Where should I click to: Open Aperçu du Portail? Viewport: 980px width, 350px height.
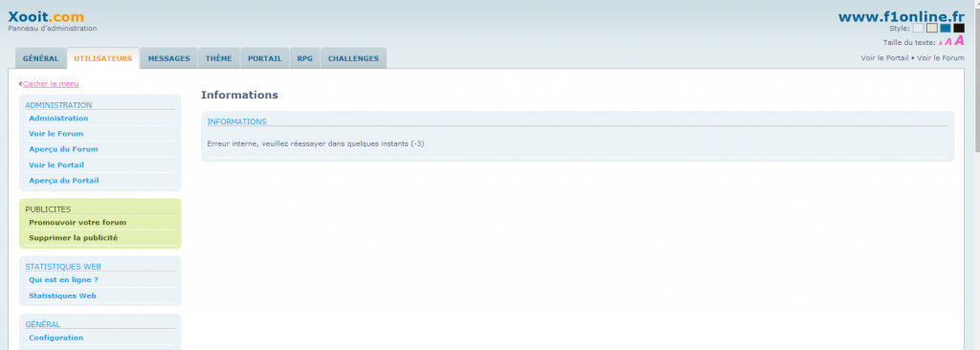click(x=64, y=181)
